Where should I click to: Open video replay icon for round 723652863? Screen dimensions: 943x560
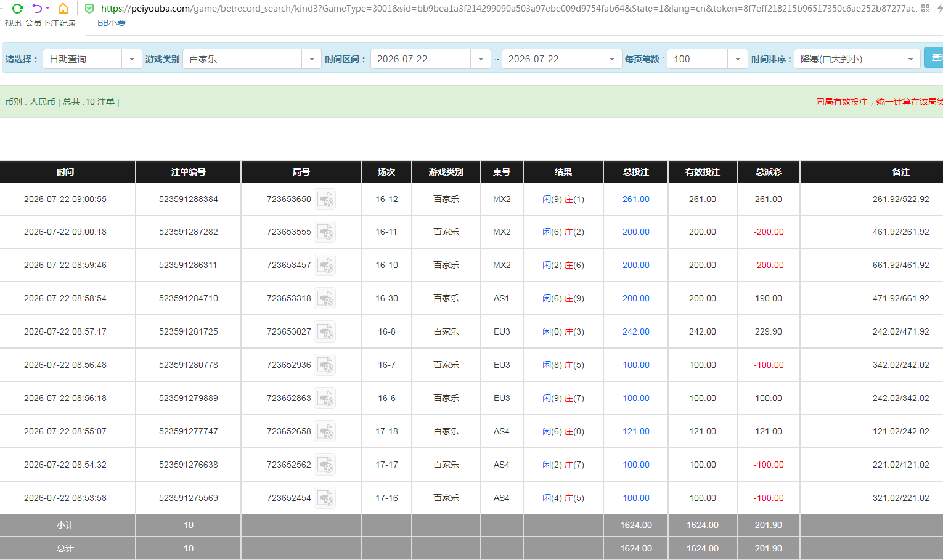tap(325, 399)
